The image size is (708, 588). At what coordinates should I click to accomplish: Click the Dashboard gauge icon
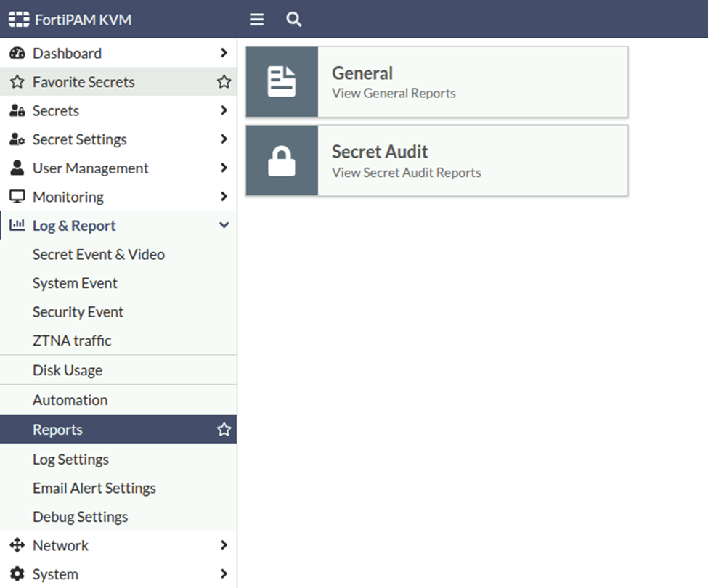click(x=17, y=53)
